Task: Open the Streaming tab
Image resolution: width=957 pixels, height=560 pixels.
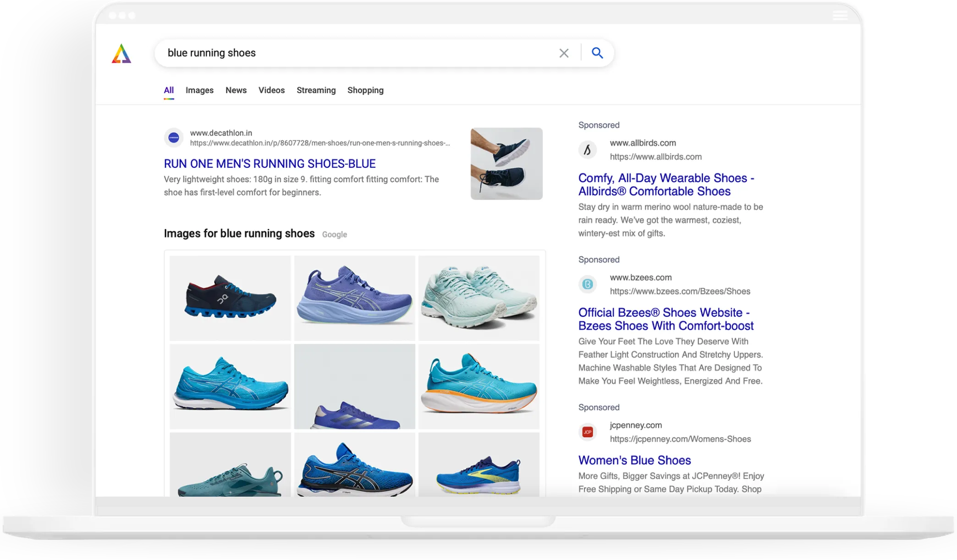Action: [316, 90]
